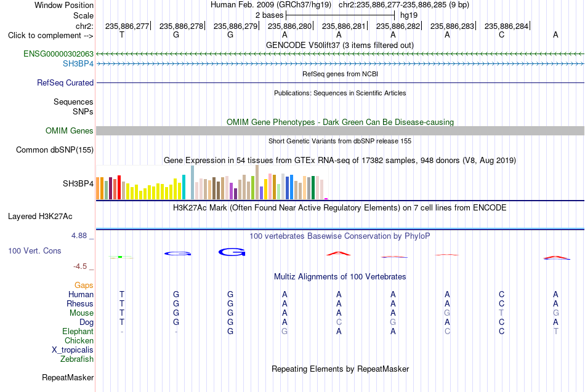Click the SH3BP4 GTEx expression label
585x392 pixels.
(78, 183)
